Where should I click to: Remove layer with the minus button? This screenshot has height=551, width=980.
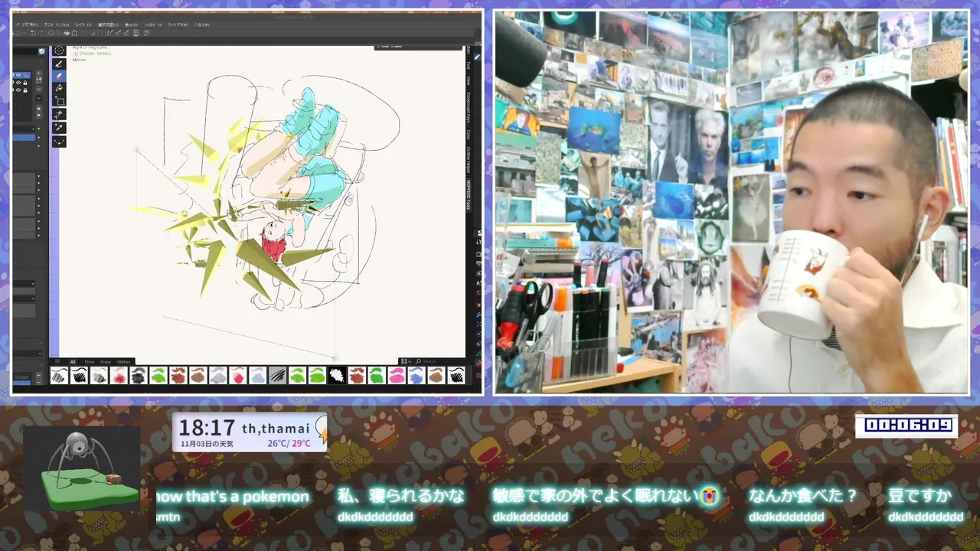39,89
